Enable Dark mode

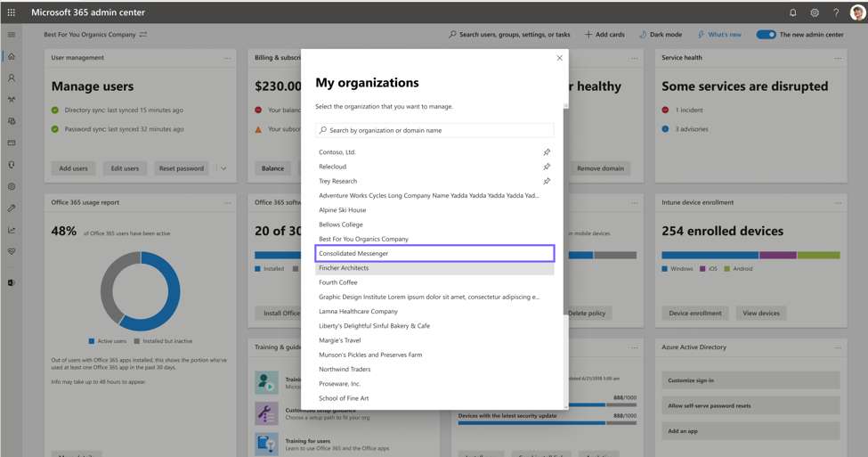(660, 35)
